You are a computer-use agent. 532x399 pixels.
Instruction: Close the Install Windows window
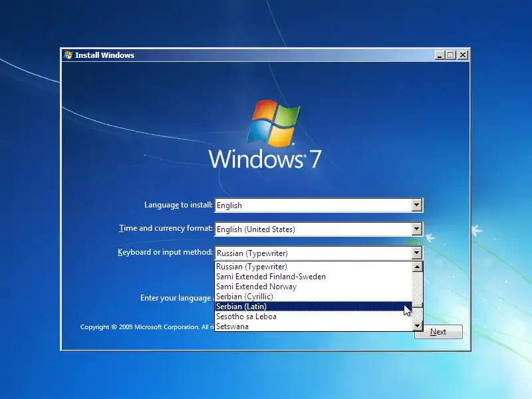(x=463, y=55)
